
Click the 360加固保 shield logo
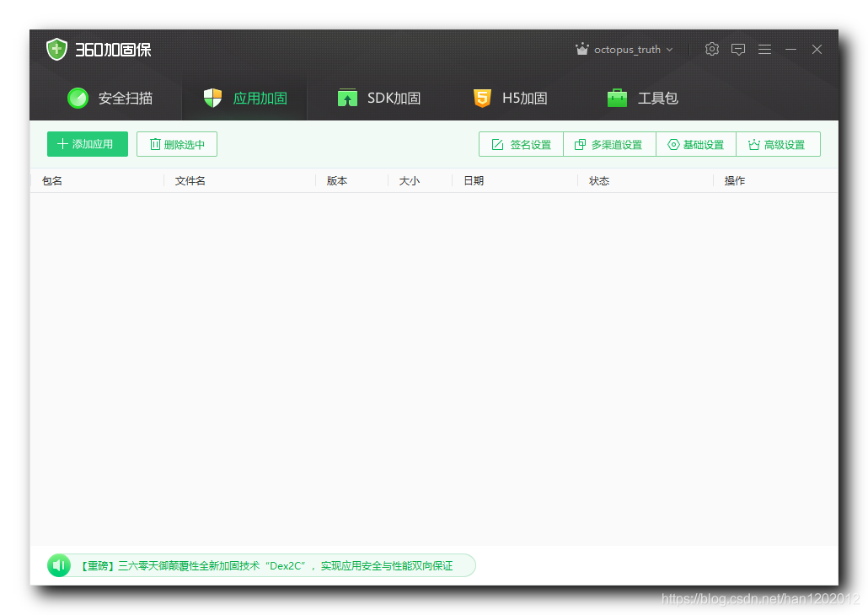(x=56, y=49)
